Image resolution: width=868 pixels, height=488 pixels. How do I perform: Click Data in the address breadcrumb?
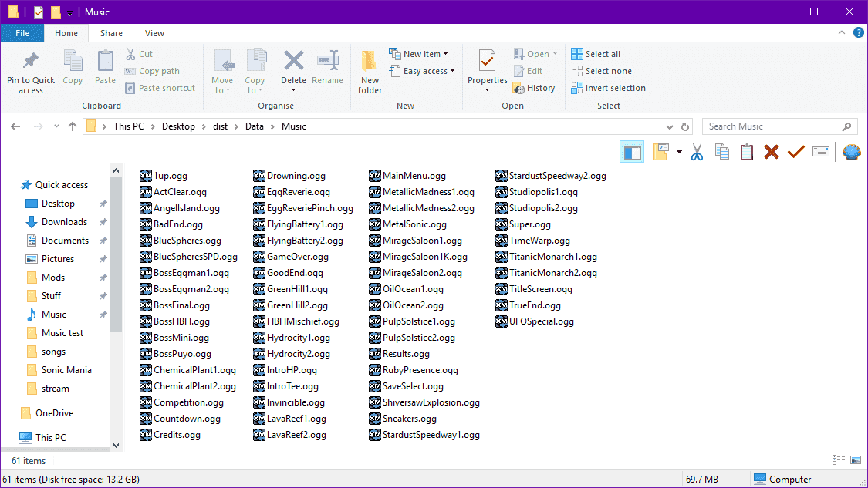pyautogui.click(x=254, y=126)
